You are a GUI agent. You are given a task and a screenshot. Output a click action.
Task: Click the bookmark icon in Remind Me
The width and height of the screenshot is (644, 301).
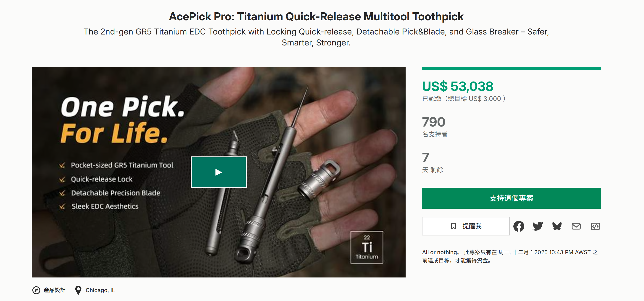coord(453,226)
